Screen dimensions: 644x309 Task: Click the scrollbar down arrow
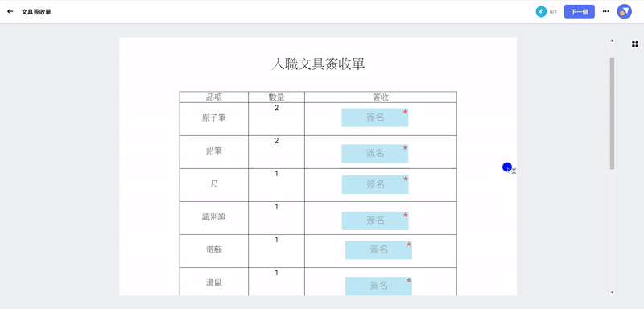612,292
